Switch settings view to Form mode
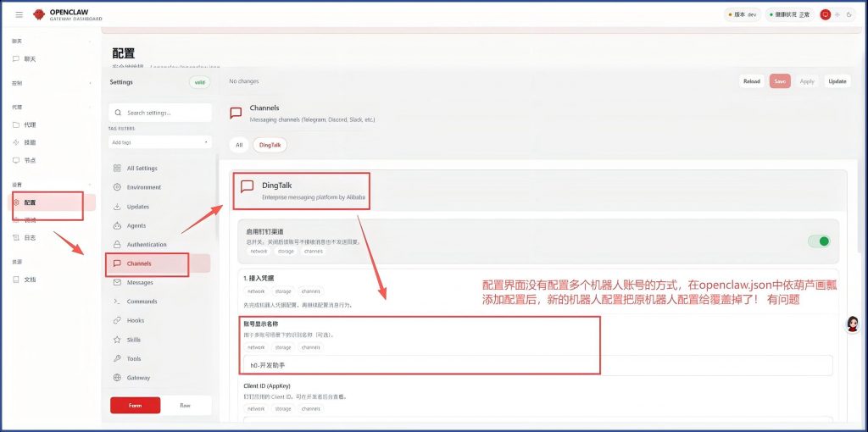Screen dimensions: 868x432 click(x=136, y=405)
